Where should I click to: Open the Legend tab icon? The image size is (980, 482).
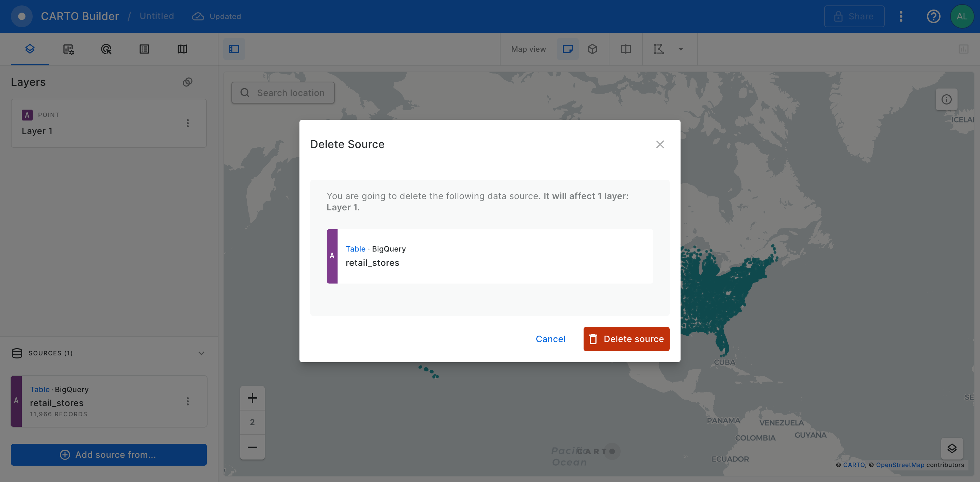(144, 49)
